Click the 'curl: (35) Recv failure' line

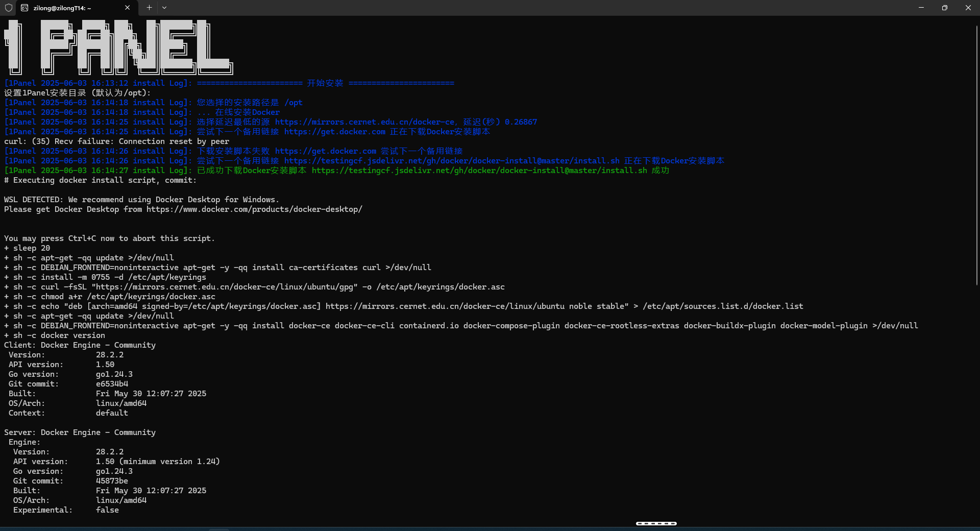coord(117,141)
